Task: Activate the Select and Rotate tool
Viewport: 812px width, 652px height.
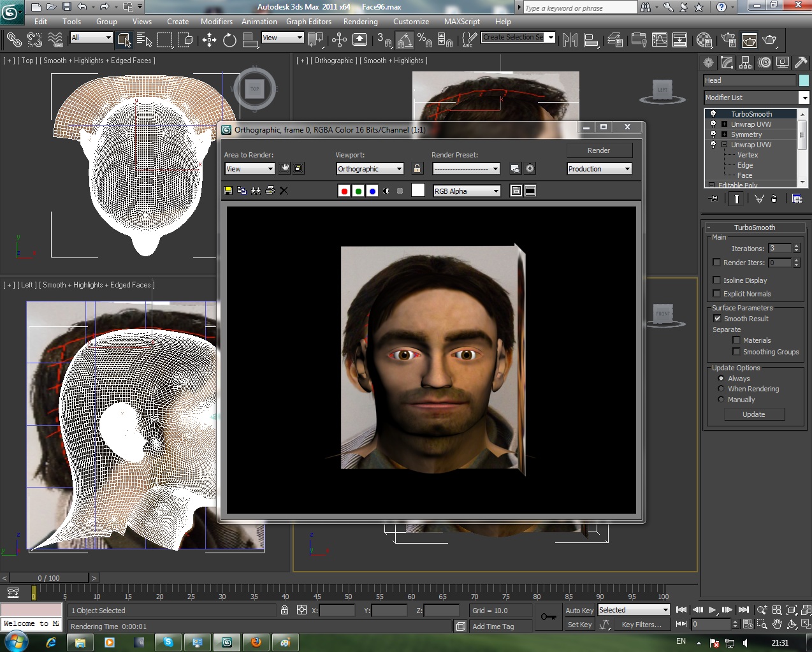Action: [x=229, y=40]
